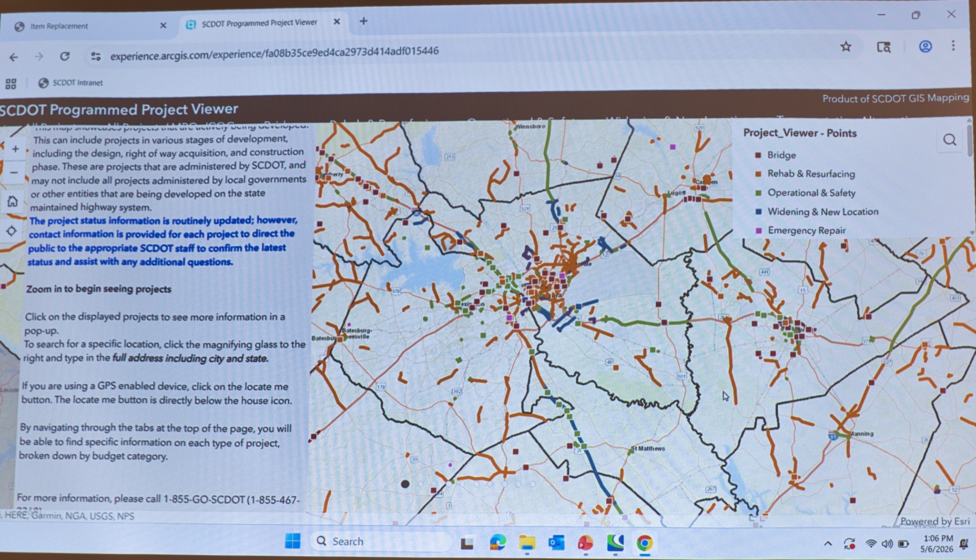Open the clock and date flyout
This screenshot has width=976, height=560.
click(937, 543)
